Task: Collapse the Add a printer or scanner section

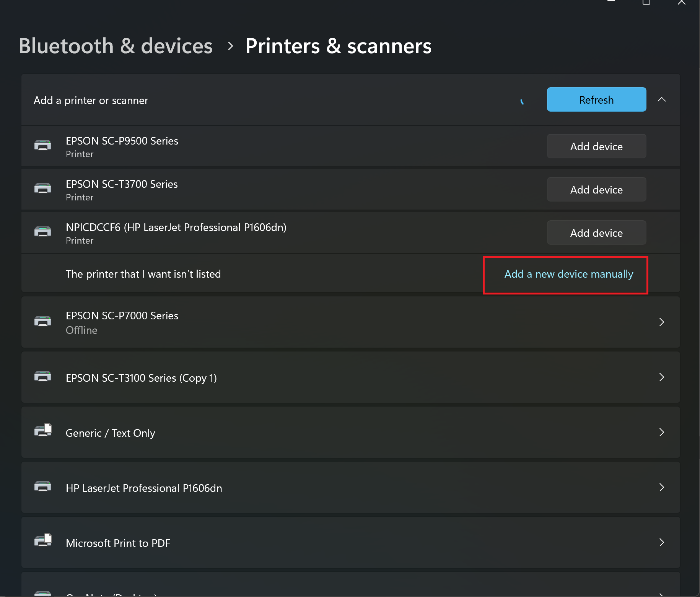Action: click(x=662, y=99)
